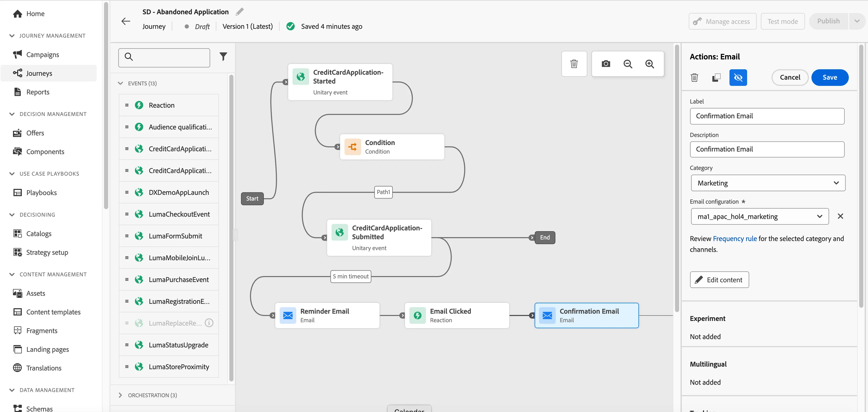This screenshot has width=868, height=412.
Task: Click the palette search field
Action: click(164, 58)
